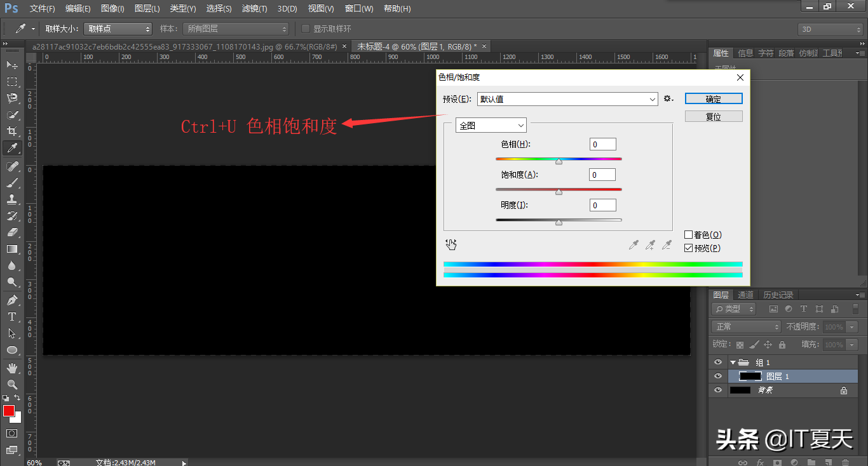The width and height of the screenshot is (868, 466).
Task: Open the 全图 channel range dropdown
Action: click(491, 126)
